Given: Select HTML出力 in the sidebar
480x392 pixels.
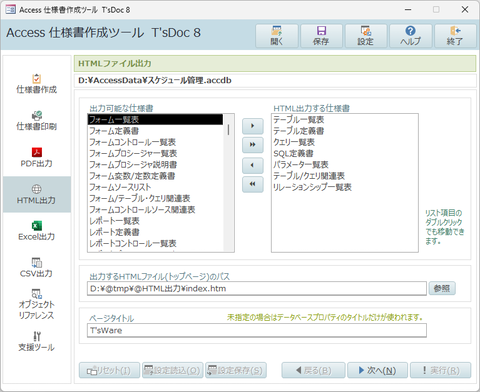Looking at the screenshot, I should (x=37, y=194).
